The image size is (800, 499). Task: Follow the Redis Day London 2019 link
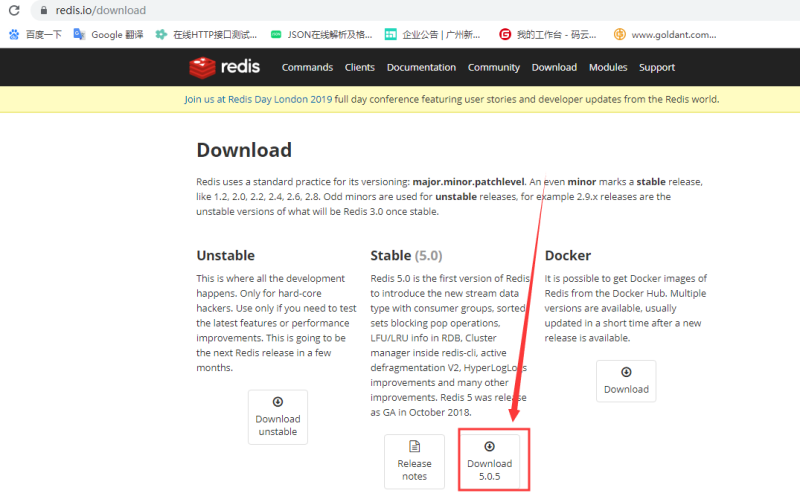[x=258, y=99]
